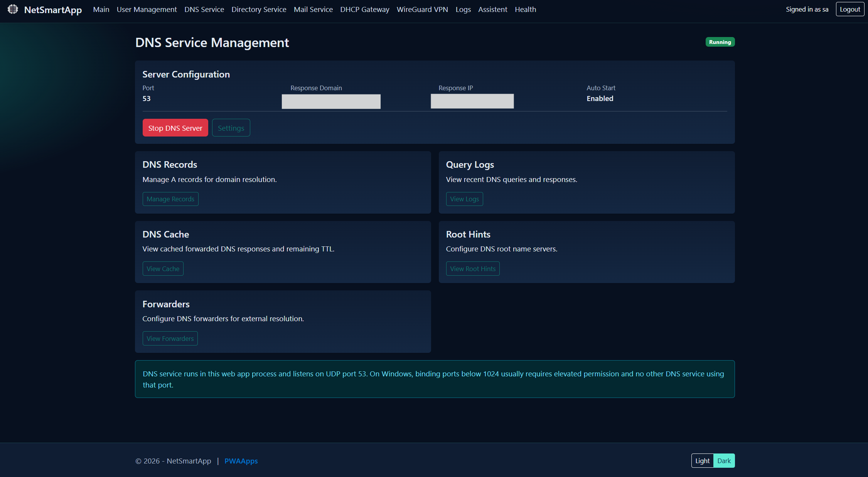Stop the DNS Server

click(175, 128)
